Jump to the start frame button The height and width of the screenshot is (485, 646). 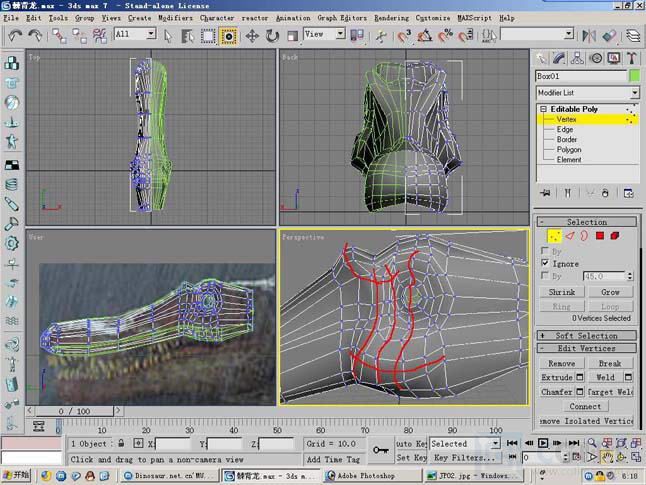tap(512, 443)
